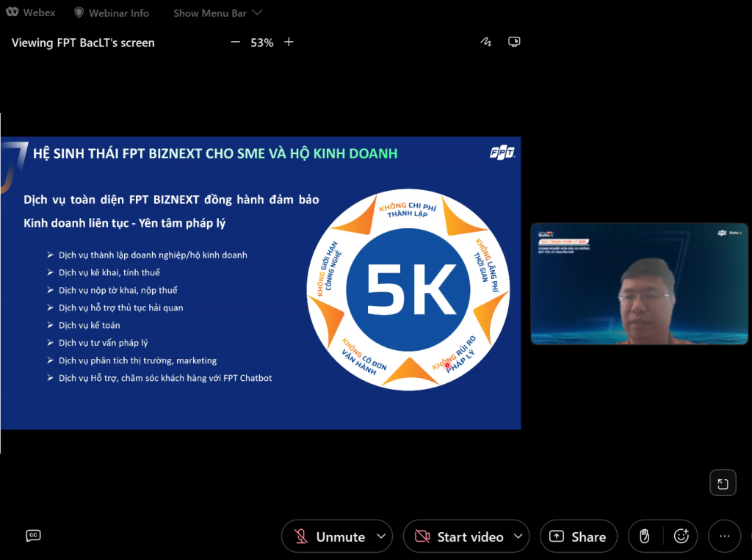Click the 5K circle on the slide

[408, 290]
